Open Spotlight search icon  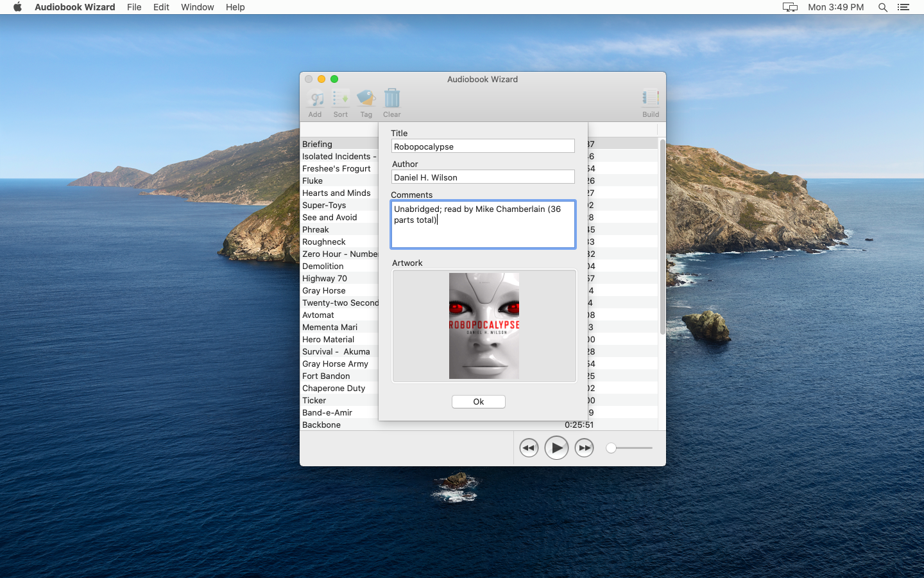pos(883,7)
